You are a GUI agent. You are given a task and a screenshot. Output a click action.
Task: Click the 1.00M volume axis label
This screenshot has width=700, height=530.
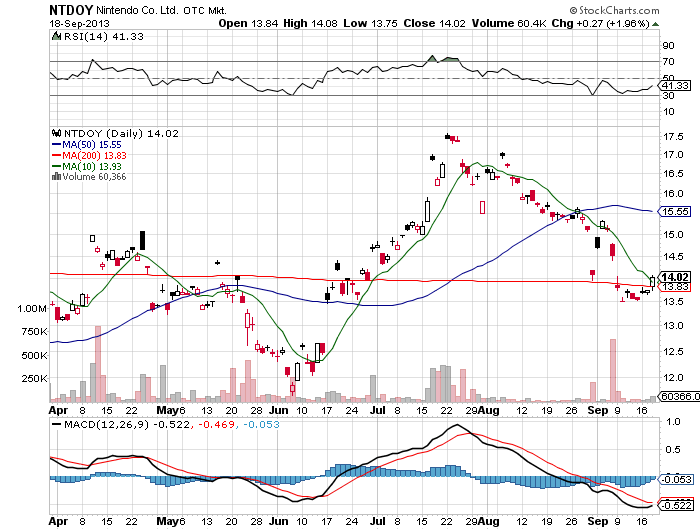click(32, 309)
